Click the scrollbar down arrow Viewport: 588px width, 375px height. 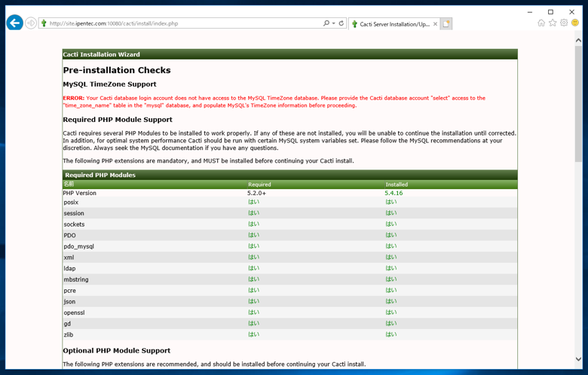click(578, 359)
